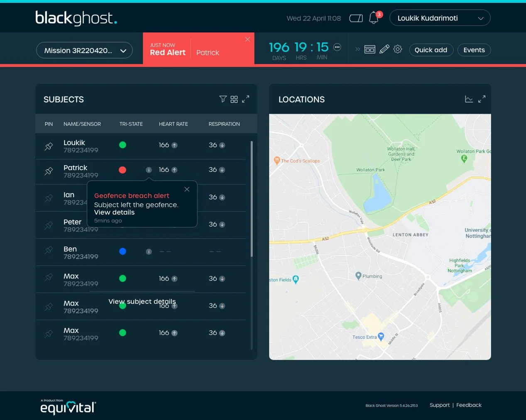Click Ian's respiration down arrow

(222, 198)
